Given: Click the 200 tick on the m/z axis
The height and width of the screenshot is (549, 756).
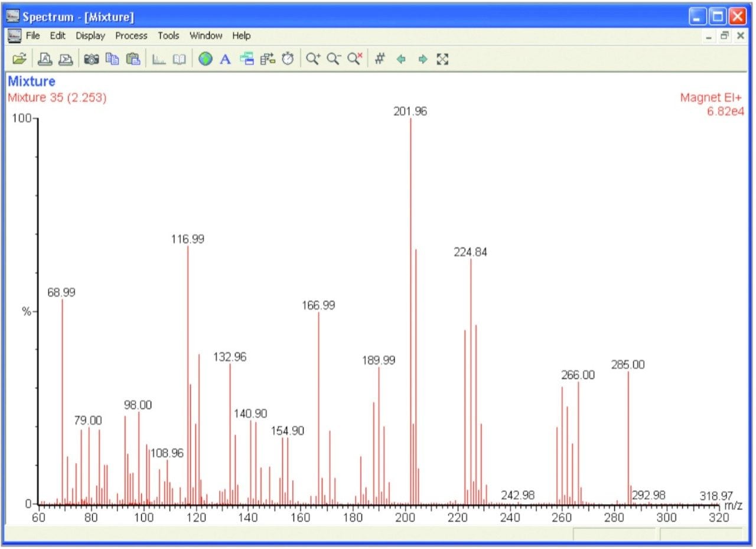Looking at the screenshot, I should coord(406,517).
